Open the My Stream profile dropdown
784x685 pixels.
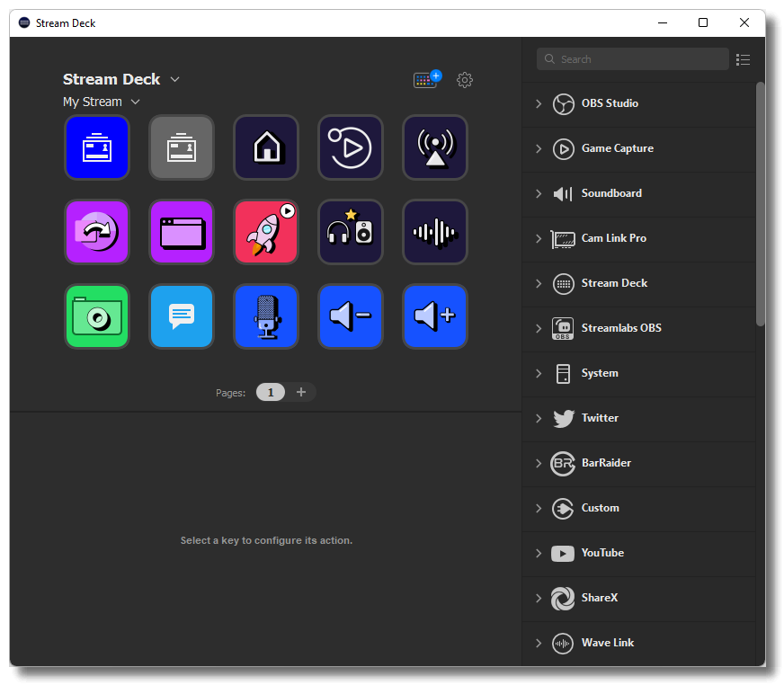135,102
